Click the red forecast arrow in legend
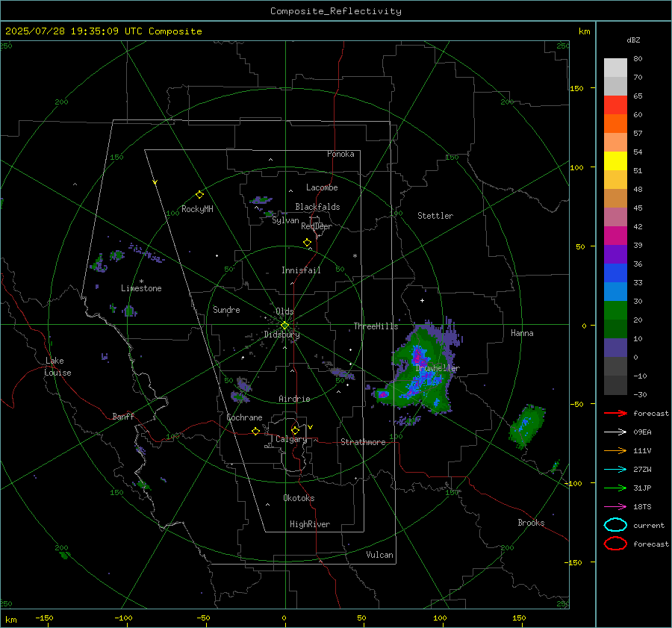The width and height of the screenshot is (672, 628). point(615,413)
